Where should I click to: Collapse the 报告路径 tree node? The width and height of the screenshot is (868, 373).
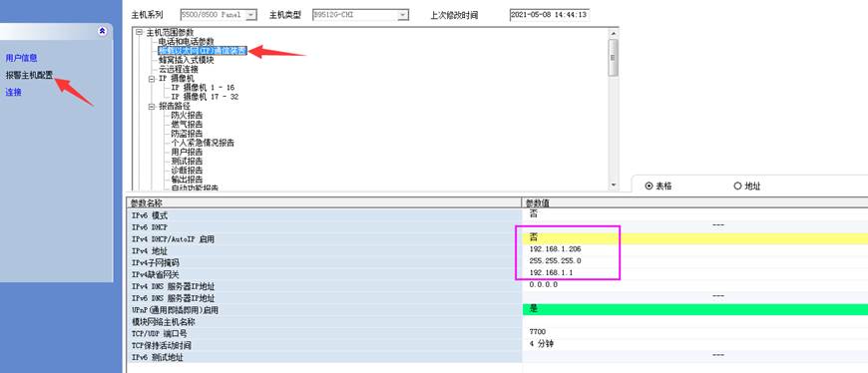point(151,107)
